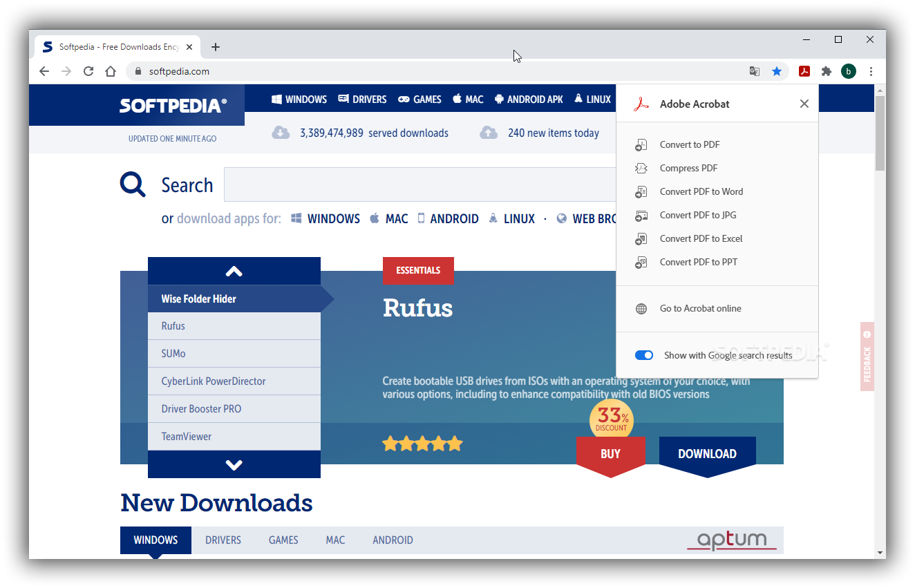Screen dimensions: 915x588
Task: Select Rufus in the featured list
Action: pos(234,326)
